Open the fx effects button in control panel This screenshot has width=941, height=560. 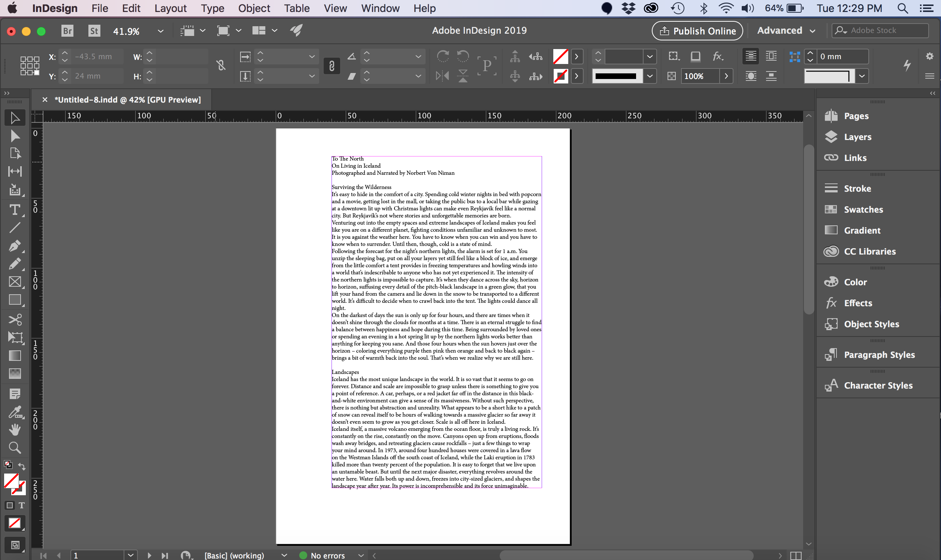point(717,56)
